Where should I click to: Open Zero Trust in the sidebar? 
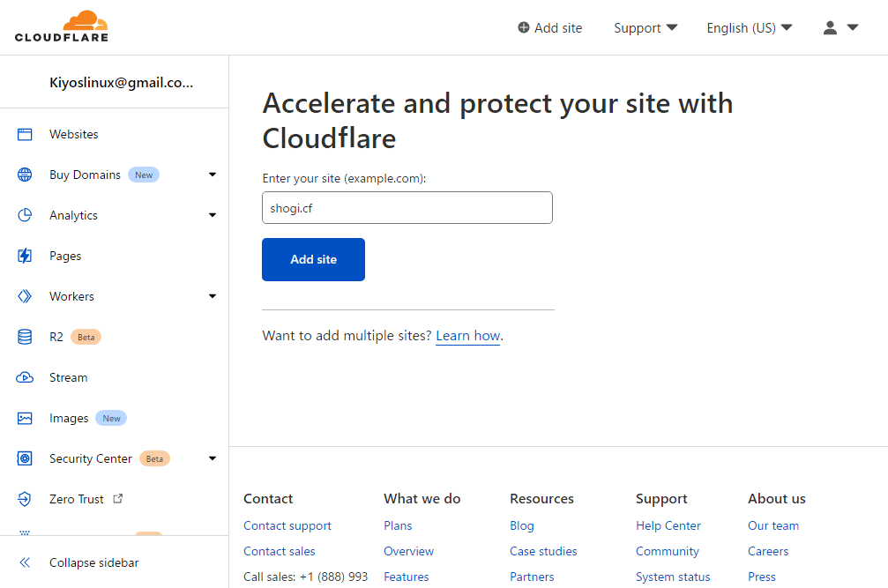(77, 499)
